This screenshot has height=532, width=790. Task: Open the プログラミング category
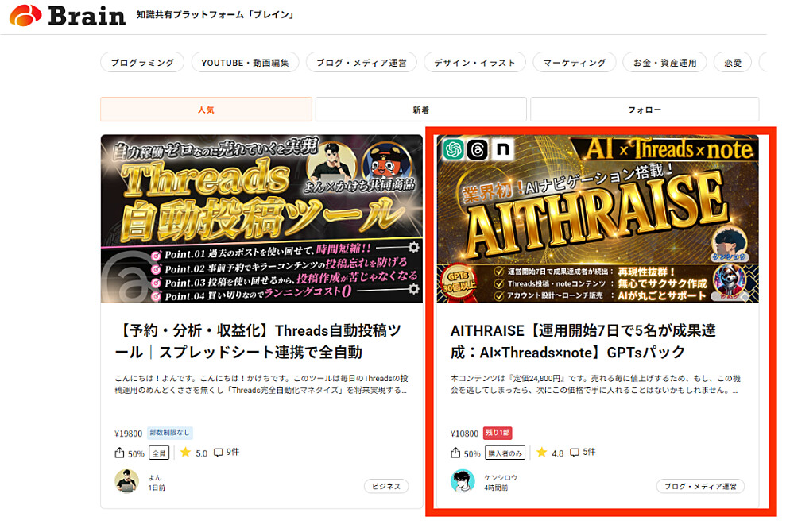click(142, 63)
